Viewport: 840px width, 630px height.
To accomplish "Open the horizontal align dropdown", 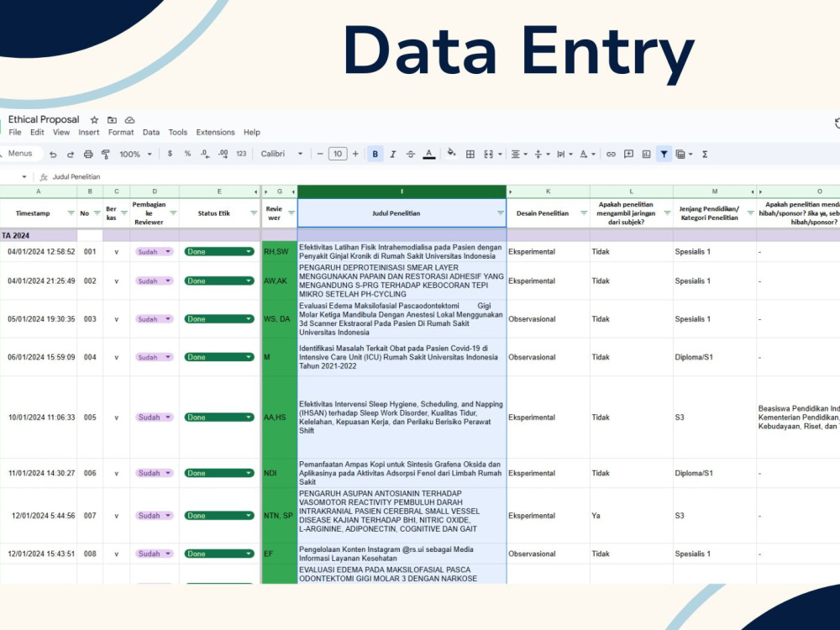I will pyautogui.click(x=519, y=155).
